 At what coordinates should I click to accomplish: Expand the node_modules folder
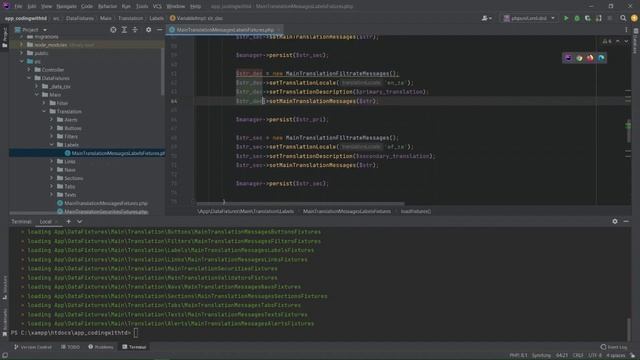pos(21,45)
